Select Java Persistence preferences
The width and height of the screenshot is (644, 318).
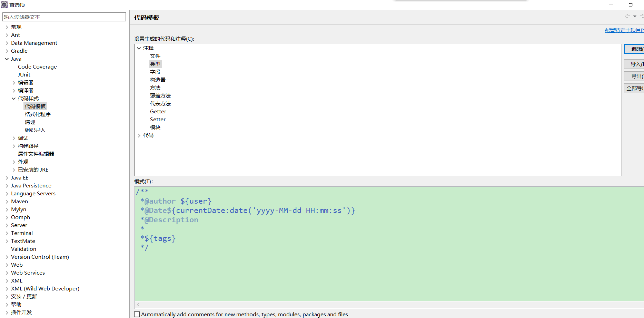31,186
